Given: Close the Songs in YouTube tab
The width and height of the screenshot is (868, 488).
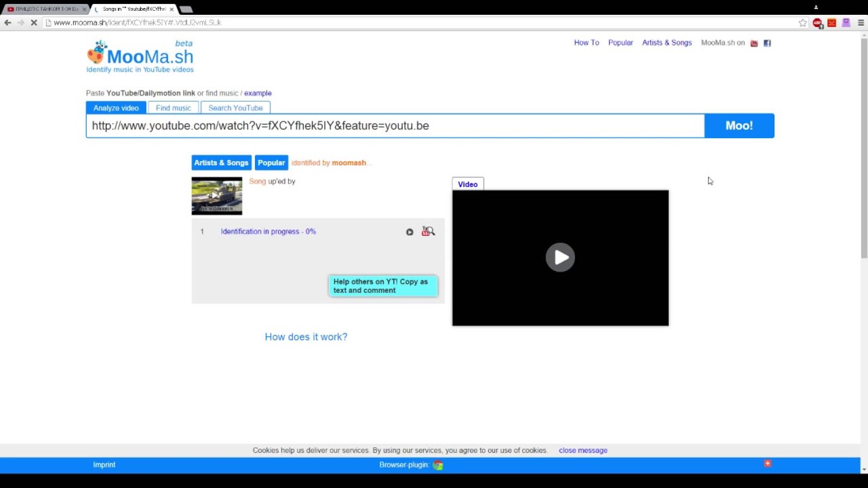Looking at the screenshot, I should [172, 9].
